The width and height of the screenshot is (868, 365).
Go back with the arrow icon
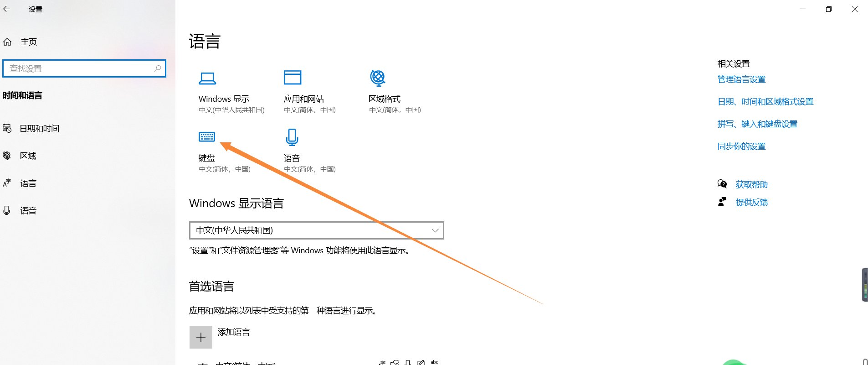(x=7, y=9)
